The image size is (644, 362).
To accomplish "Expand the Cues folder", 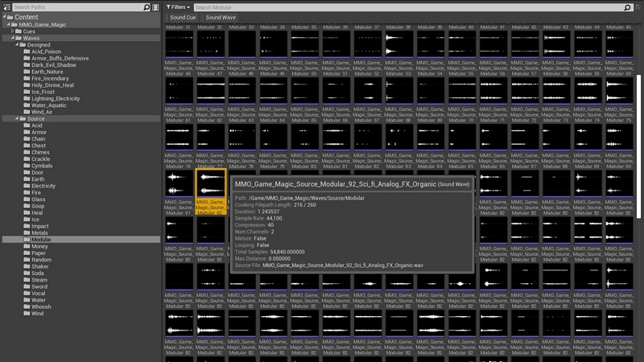I will click(x=14, y=31).
